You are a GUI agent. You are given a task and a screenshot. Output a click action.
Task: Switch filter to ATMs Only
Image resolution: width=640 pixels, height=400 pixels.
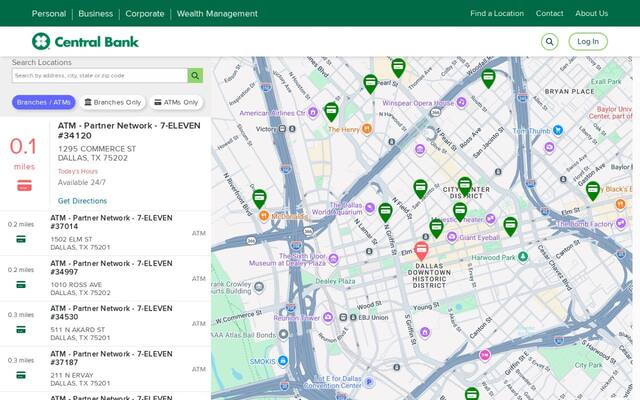pos(176,102)
